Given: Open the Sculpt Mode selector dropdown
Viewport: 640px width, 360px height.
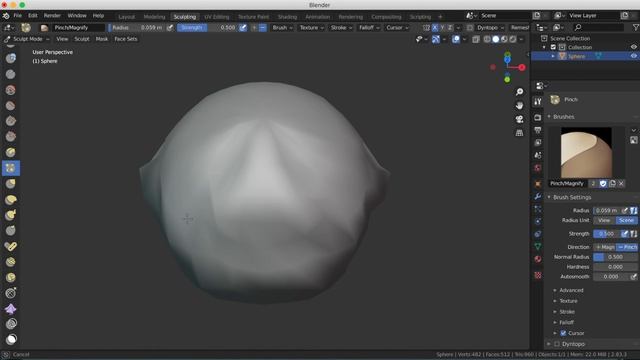Looking at the screenshot, I should pos(27,39).
